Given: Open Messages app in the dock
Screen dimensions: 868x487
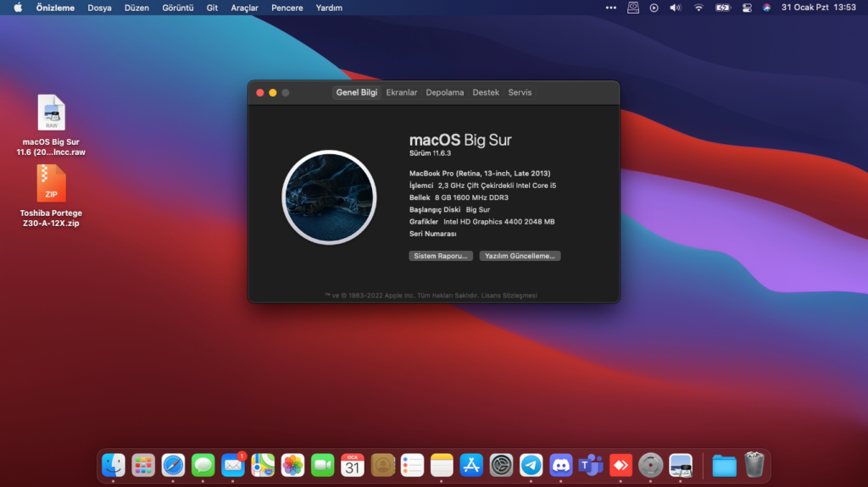Looking at the screenshot, I should pos(203,466).
